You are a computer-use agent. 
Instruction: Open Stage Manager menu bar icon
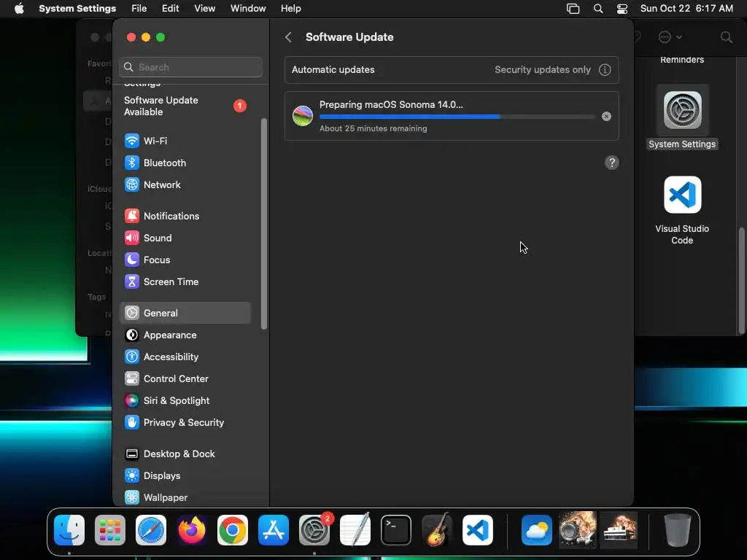pos(573,9)
